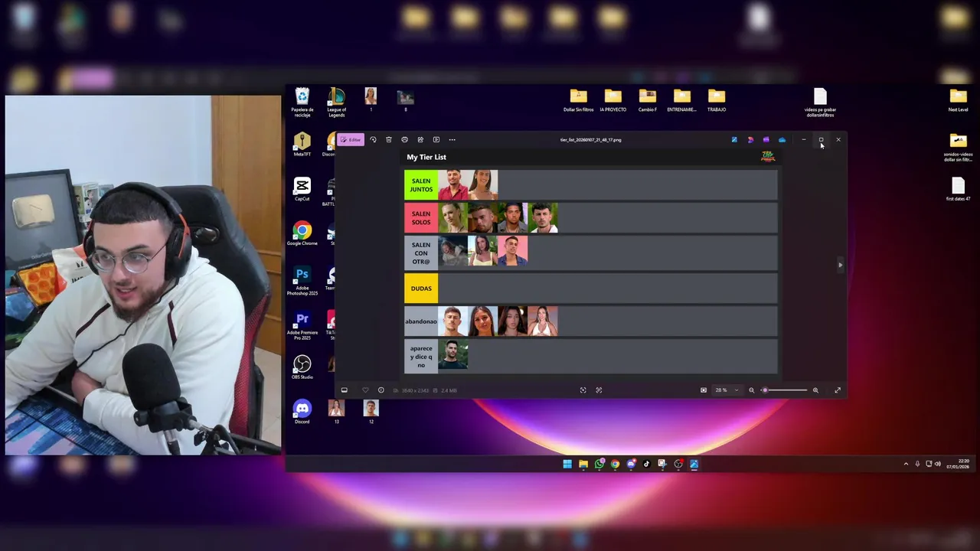Open the Next Level folder
Image resolution: width=980 pixels, height=551 pixels.
pyautogui.click(x=959, y=100)
